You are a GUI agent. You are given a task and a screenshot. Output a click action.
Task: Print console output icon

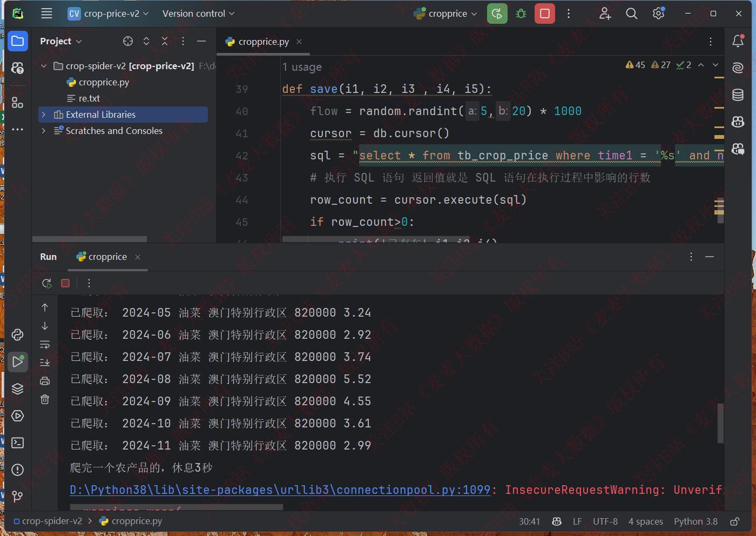(x=45, y=381)
